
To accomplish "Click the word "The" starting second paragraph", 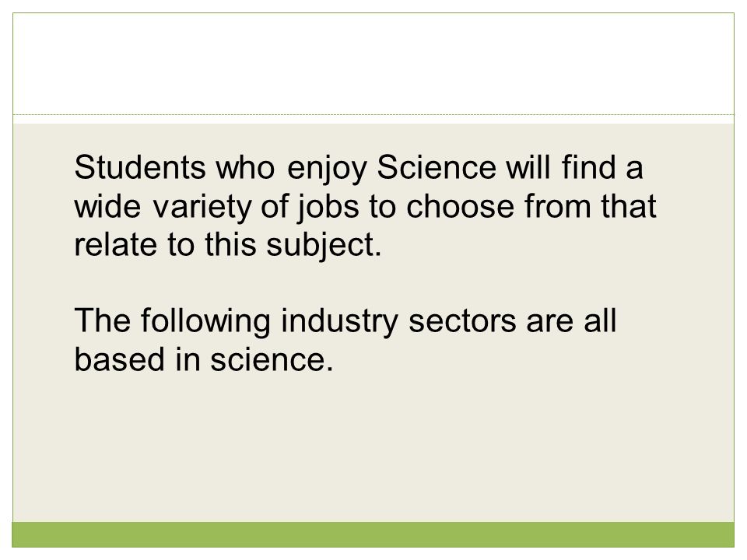I will pos(103,320).
